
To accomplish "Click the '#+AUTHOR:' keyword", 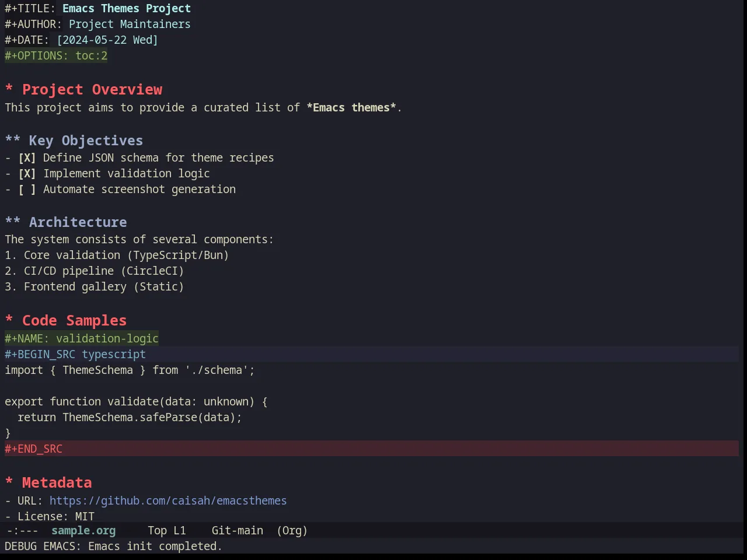I will tap(33, 24).
